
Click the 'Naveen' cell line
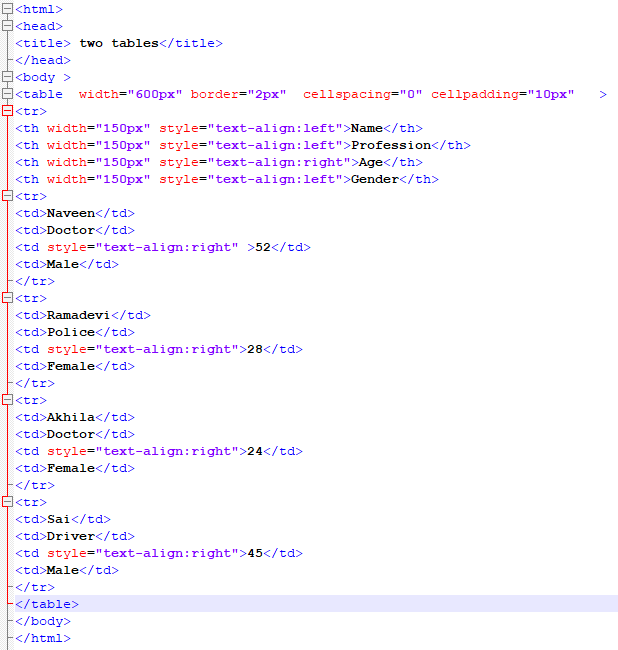tap(75, 213)
